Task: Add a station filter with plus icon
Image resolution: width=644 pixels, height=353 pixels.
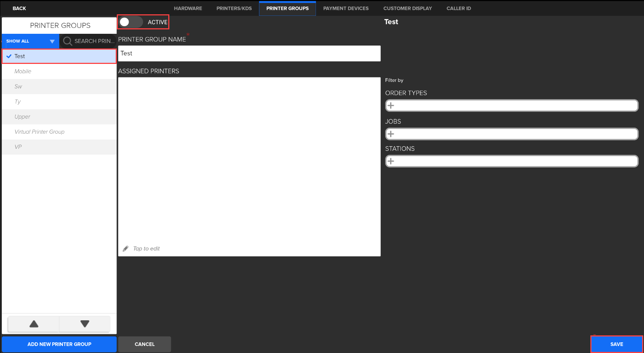Action: 391,161
